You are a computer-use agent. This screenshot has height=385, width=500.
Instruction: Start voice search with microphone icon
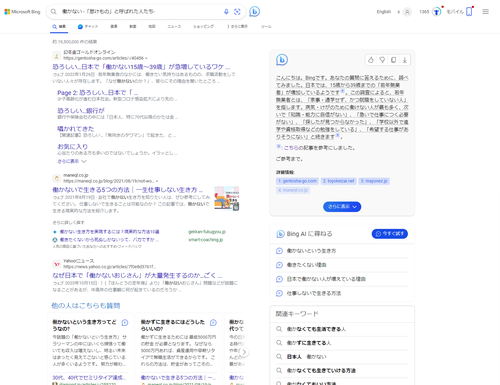(226, 12)
